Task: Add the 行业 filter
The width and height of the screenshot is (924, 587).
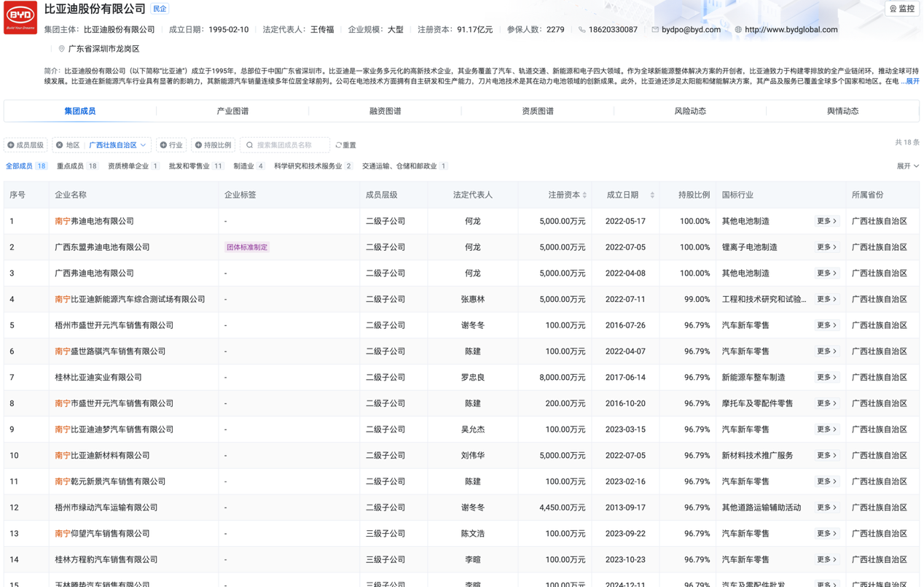Action: pyautogui.click(x=171, y=145)
